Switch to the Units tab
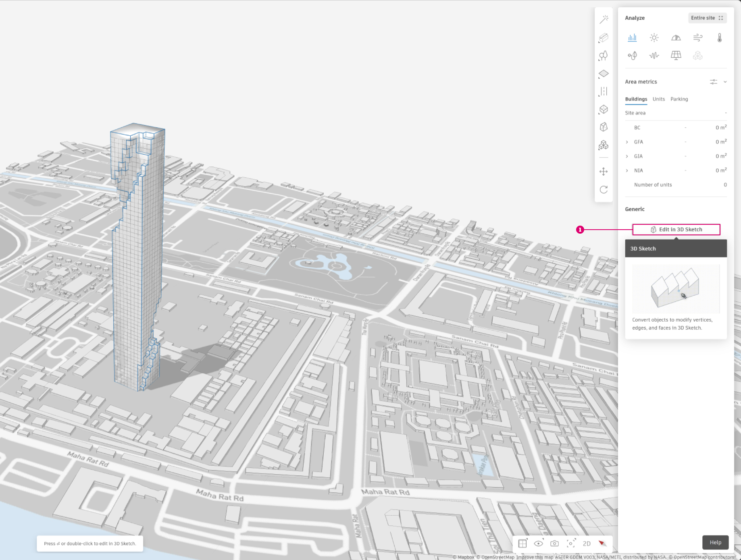 [x=658, y=99]
